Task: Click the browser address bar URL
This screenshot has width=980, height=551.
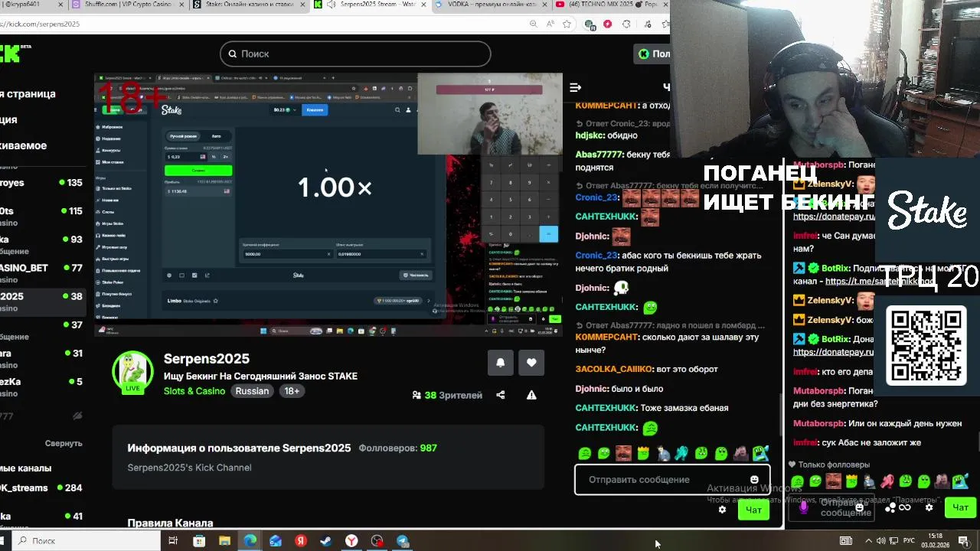Action: pyautogui.click(x=41, y=24)
